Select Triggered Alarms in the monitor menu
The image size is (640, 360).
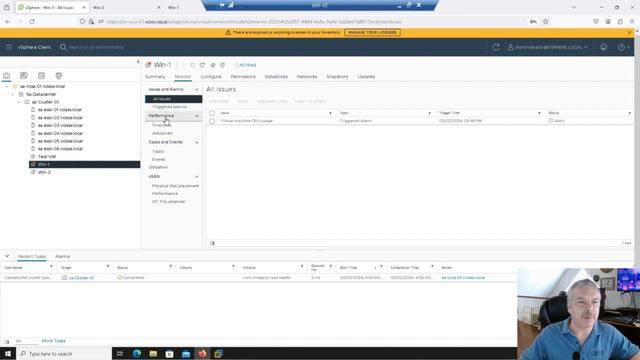169,107
